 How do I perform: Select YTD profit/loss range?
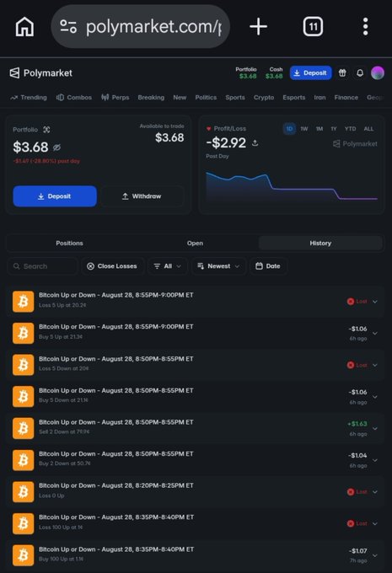(350, 129)
